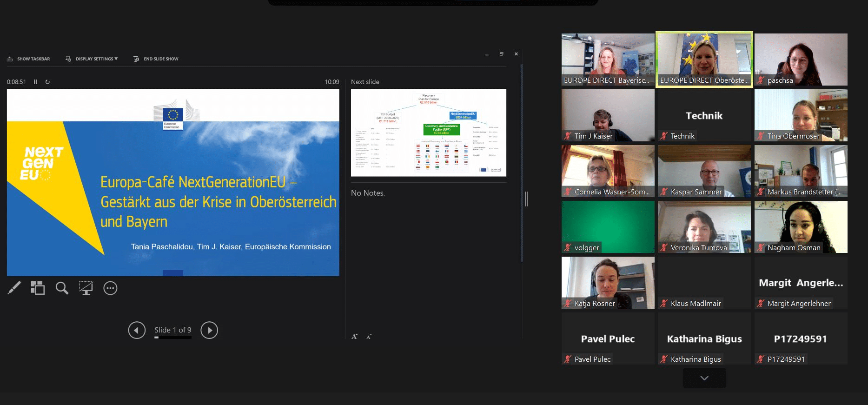
Task: Click the Tim J Kaiser name label
Action: coord(594,136)
